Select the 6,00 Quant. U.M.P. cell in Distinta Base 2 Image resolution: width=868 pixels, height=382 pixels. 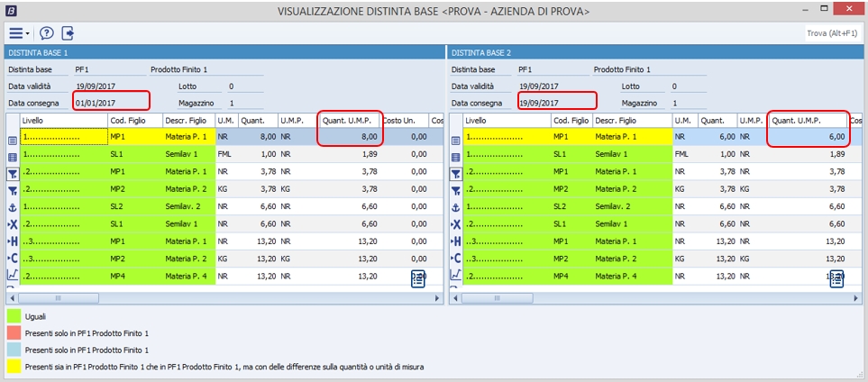point(809,137)
